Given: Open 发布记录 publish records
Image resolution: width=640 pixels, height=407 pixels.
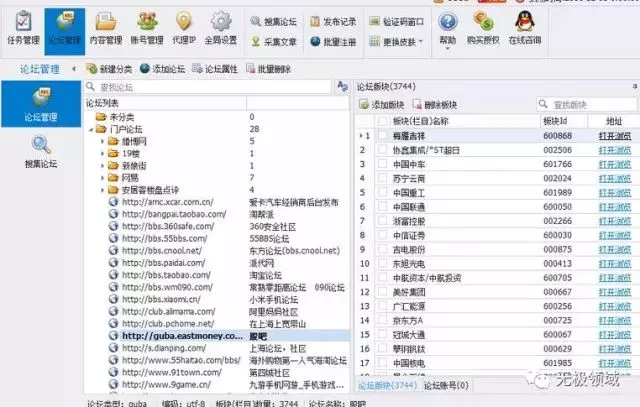Looking at the screenshot, I should click(x=333, y=22).
